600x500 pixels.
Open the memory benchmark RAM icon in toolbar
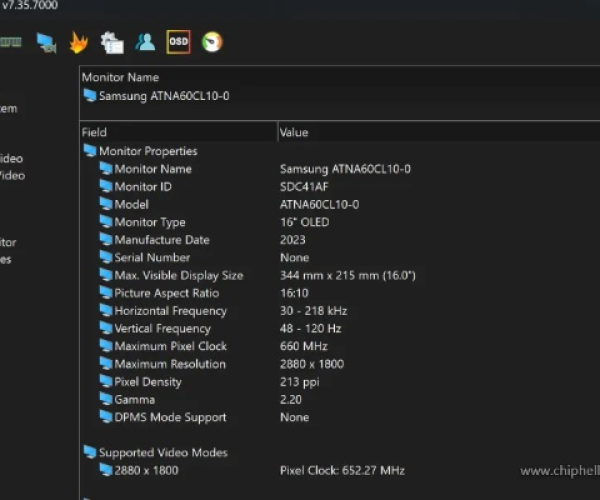(11, 42)
